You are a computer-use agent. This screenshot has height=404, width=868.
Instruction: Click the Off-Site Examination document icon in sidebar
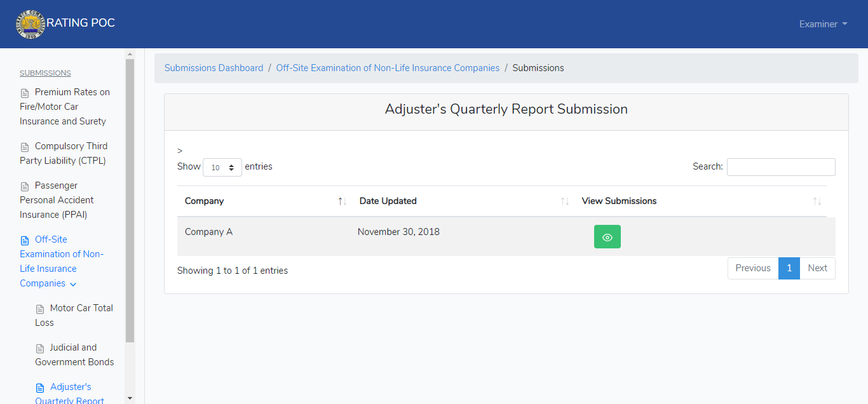[x=25, y=240]
